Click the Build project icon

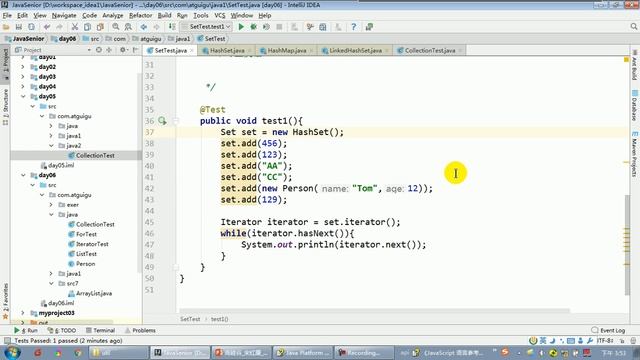point(172,27)
